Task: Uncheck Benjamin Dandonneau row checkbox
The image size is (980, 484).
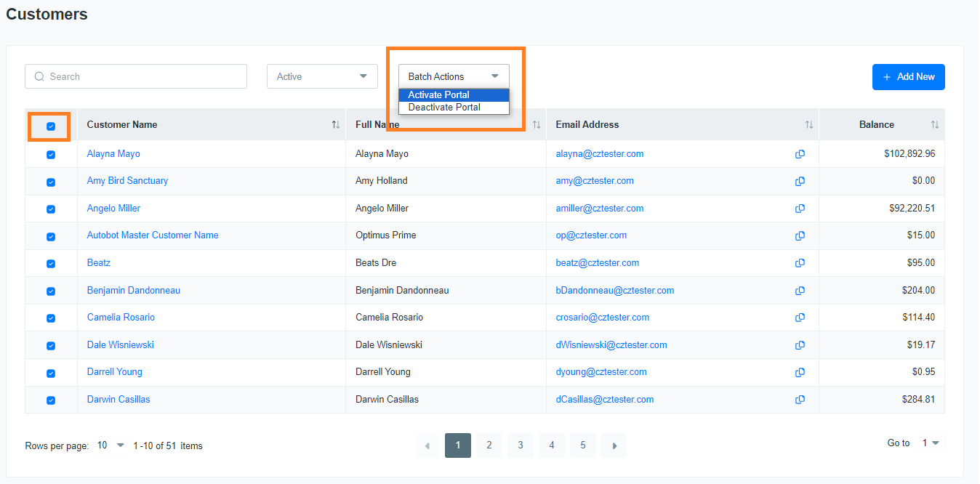Action: pos(51,291)
